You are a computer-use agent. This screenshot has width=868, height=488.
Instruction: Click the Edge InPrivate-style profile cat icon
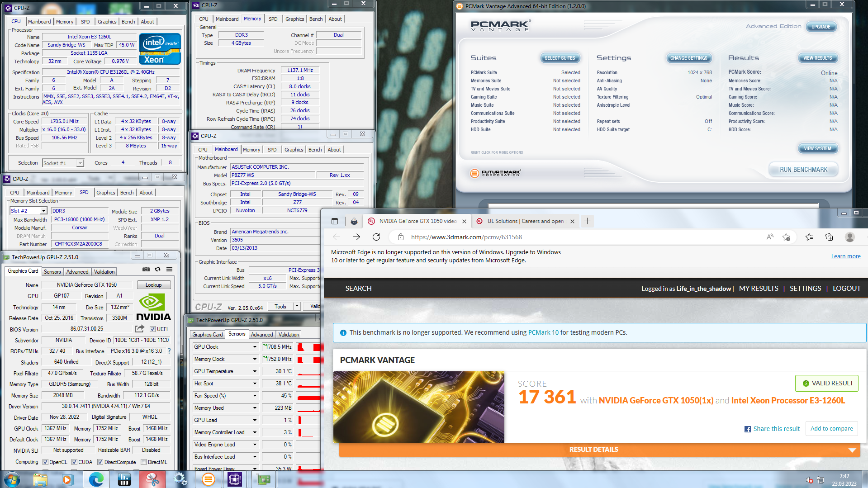click(x=354, y=221)
